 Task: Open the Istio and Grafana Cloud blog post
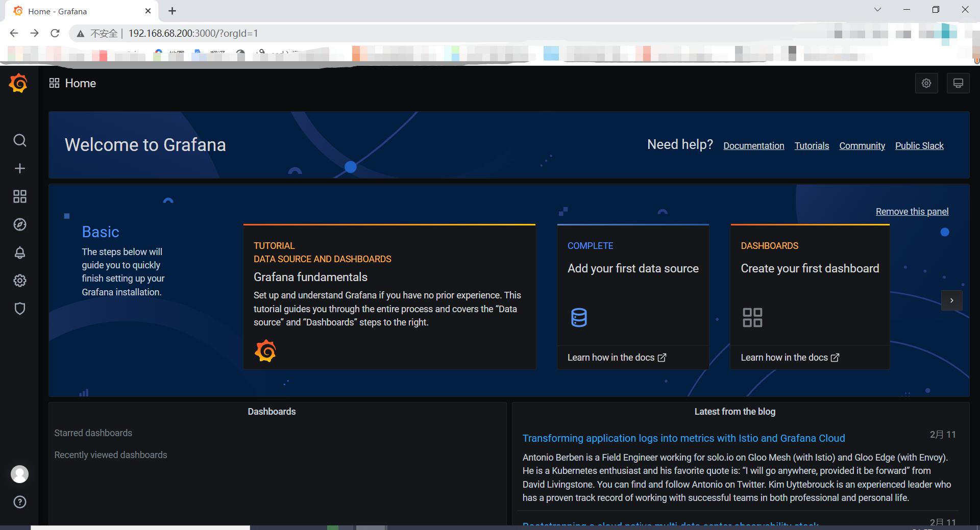click(x=683, y=438)
